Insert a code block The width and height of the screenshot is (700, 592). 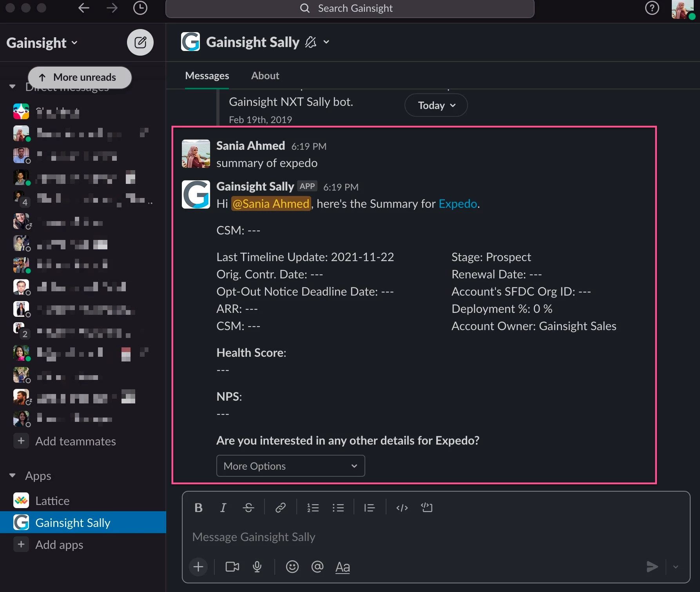click(426, 508)
